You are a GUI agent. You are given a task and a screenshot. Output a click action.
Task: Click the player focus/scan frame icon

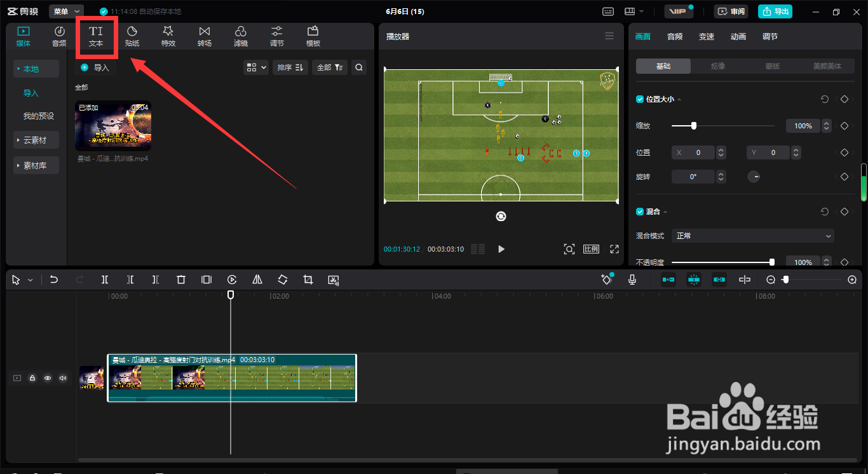(x=569, y=249)
